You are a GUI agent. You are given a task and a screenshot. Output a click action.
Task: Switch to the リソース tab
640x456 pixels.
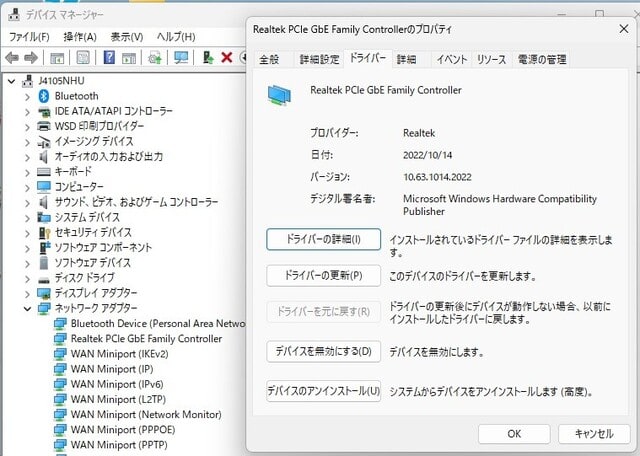491,60
